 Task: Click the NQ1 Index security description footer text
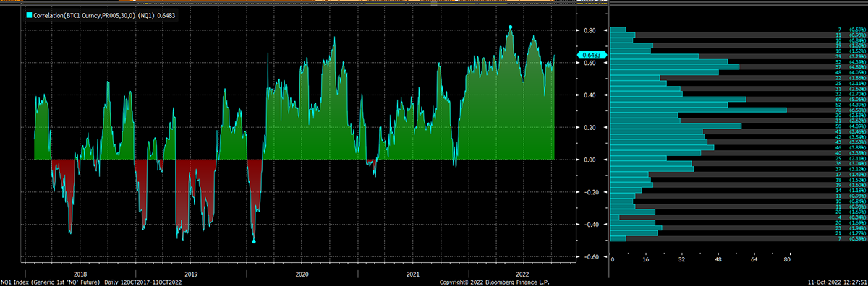point(91,282)
